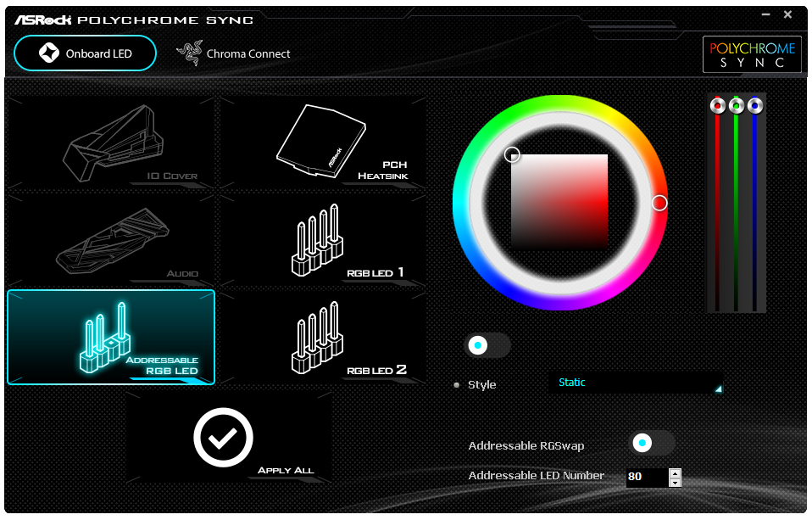The width and height of the screenshot is (812, 520).
Task: Click the blue channel slider knob
Action: [754, 106]
